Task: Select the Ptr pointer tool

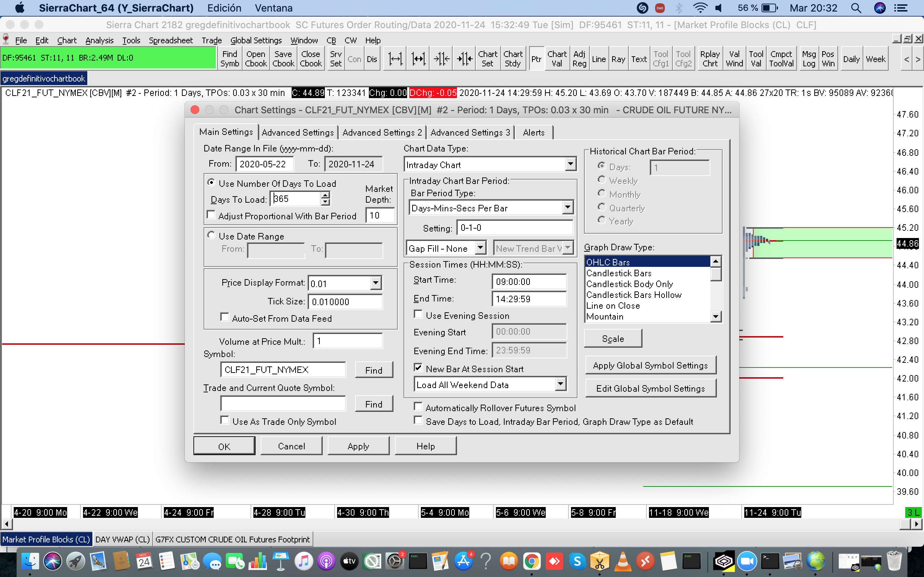Action: pos(536,59)
